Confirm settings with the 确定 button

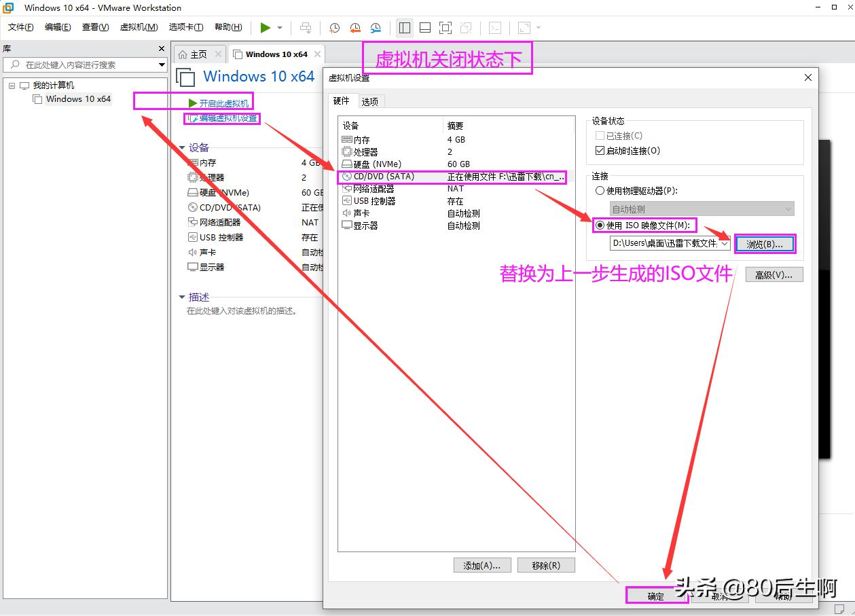(x=656, y=596)
